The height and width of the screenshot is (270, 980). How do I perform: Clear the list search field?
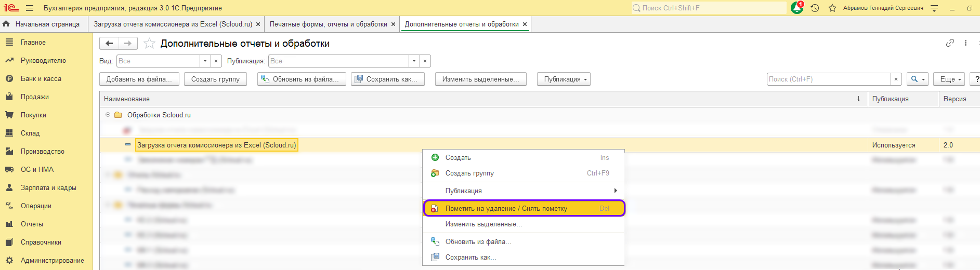(896, 79)
